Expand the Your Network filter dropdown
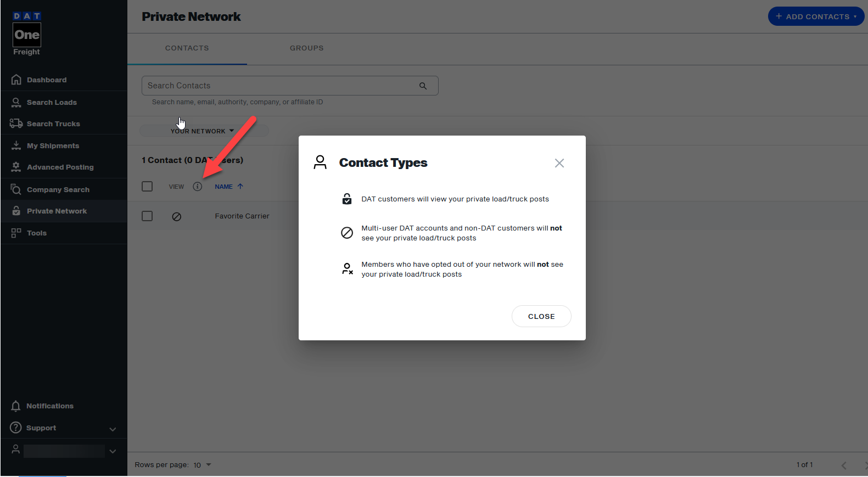This screenshot has height=477, width=868. coord(203,131)
